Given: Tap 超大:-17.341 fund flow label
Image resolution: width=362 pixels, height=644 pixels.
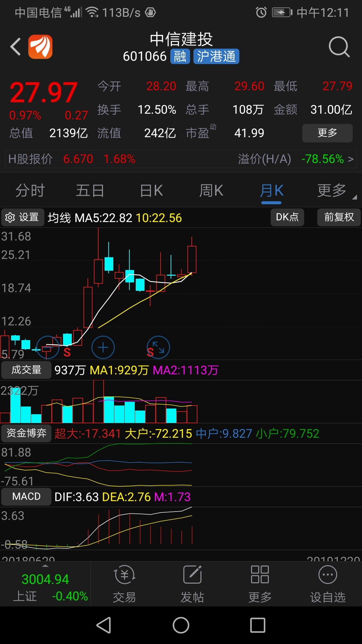Looking at the screenshot, I should click(87, 434).
